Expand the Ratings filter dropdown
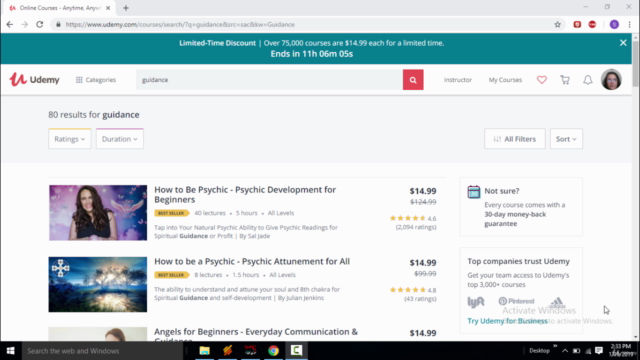 click(x=70, y=139)
